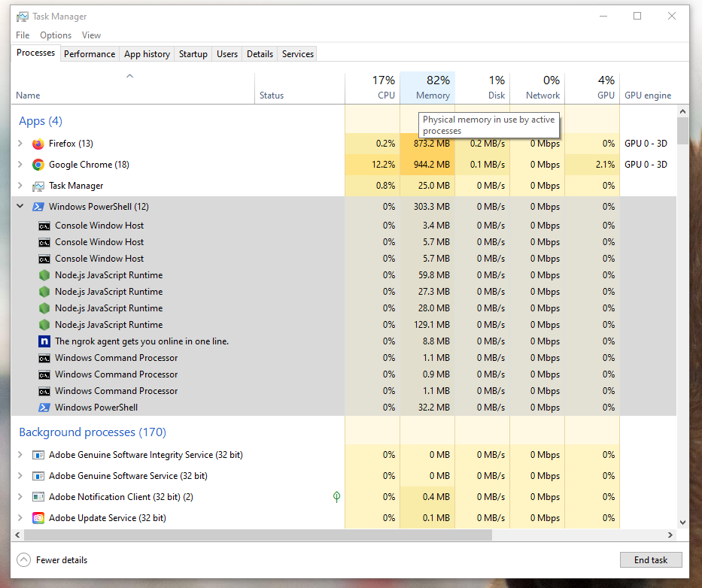
Task: Click a Windows Command Processor icon
Action: pyautogui.click(x=44, y=357)
